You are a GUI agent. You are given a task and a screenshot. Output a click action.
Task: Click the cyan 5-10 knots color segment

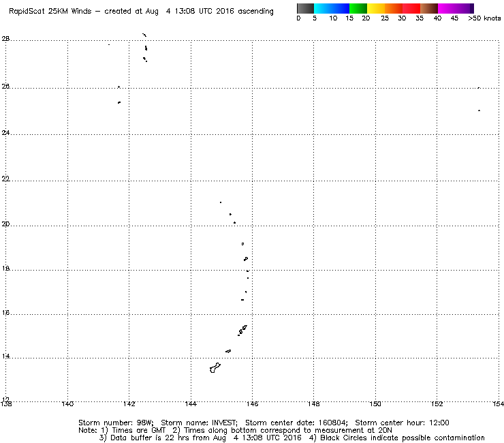pos(323,8)
